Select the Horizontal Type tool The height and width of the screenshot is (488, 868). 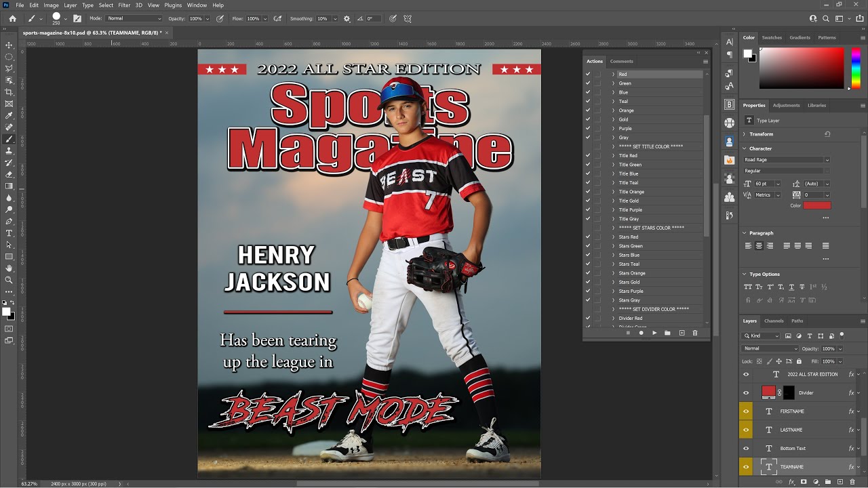(x=9, y=232)
